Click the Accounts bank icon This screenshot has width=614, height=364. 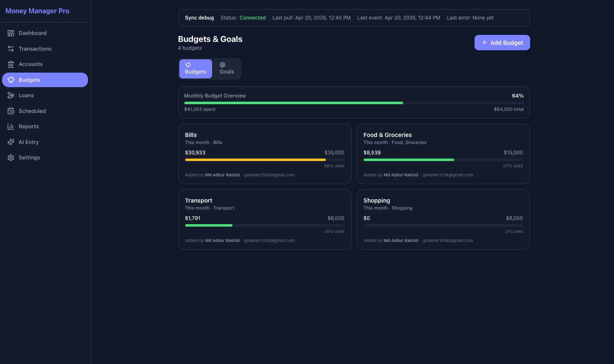point(11,64)
